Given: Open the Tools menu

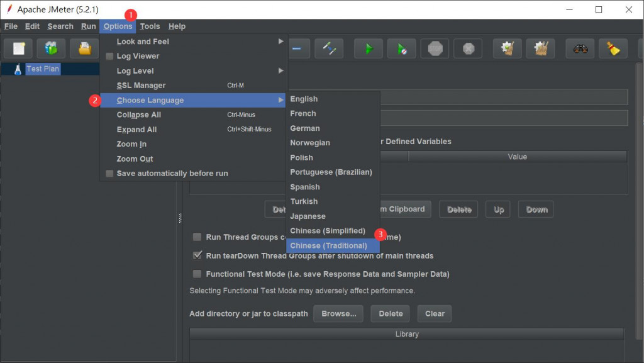Looking at the screenshot, I should point(150,26).
